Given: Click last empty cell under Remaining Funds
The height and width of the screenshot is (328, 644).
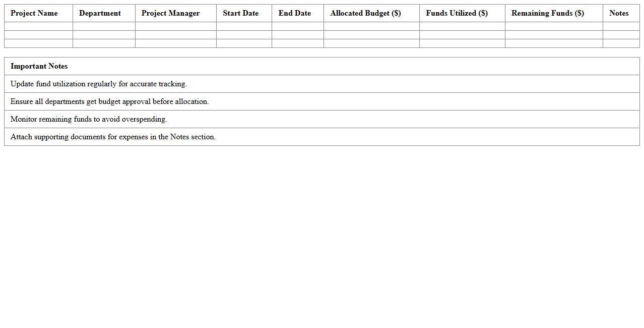Looking at the screenshot, I should click(x=554, y=43).
